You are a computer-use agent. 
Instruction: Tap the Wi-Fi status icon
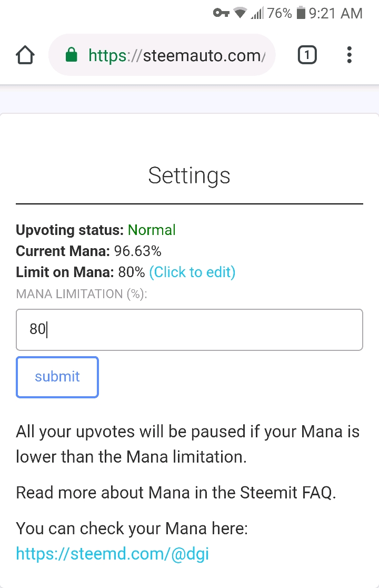(x=240, y=13)
